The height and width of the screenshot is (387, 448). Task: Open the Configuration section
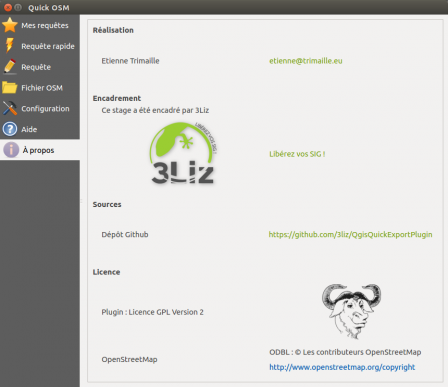click(x=40, y=108)
